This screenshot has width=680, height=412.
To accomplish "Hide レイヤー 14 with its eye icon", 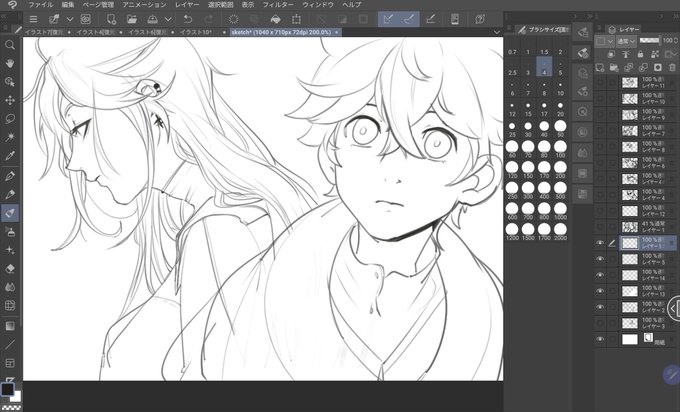I will click(x=600, y=275).
